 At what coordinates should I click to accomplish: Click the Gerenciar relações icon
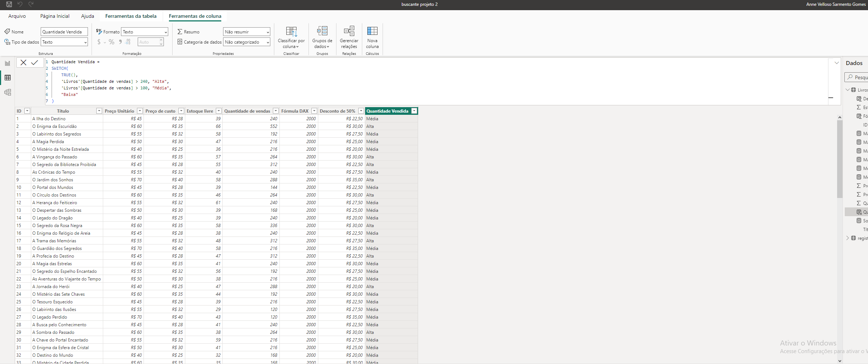(x=349, y=31)
